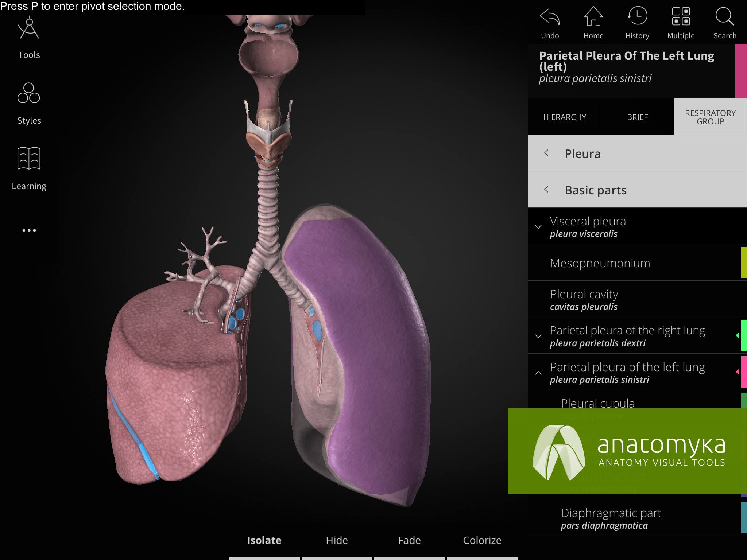Click the Undo arrow icon
The height and width of the screenshot is (560, 747).
550,17
